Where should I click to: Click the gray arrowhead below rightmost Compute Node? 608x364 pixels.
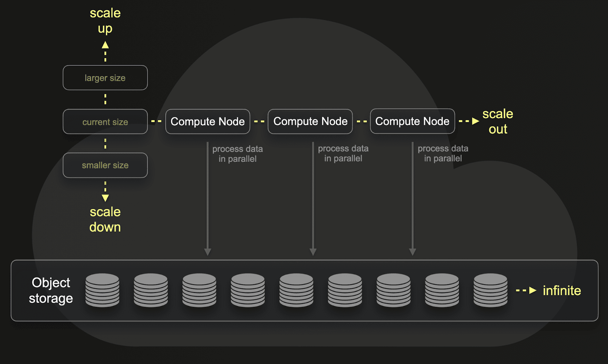[412, 252]
